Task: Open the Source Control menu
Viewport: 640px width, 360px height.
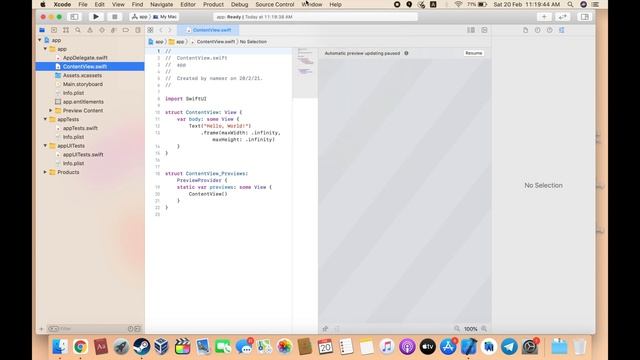Action: point(275,4)
